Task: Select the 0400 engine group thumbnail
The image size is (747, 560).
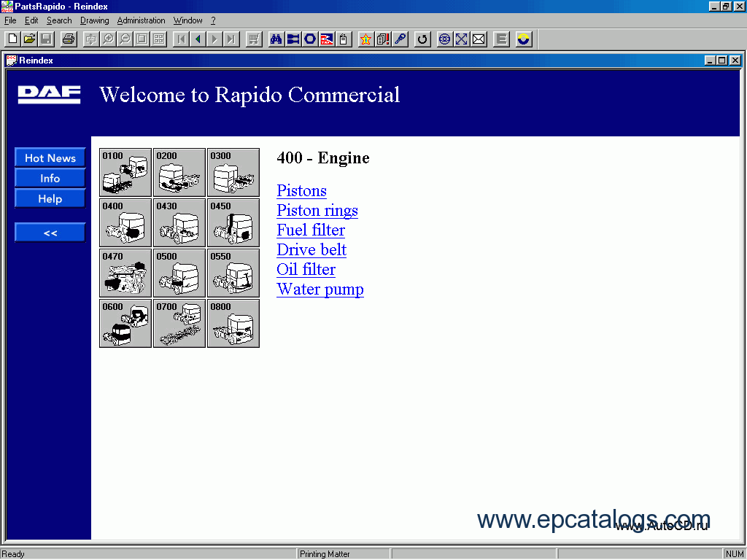Action: (x=125, y=223)
